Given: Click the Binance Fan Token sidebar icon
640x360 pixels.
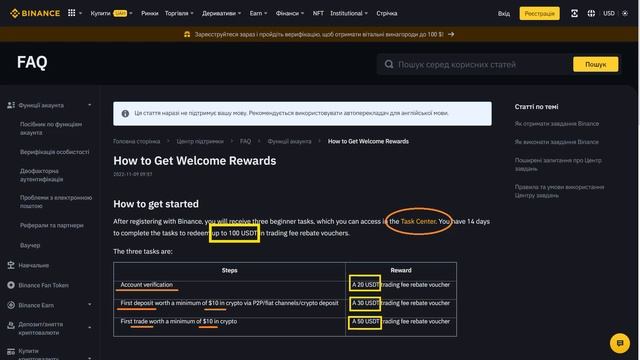Looking at the screenshot, I should click(x=11, y=285).
